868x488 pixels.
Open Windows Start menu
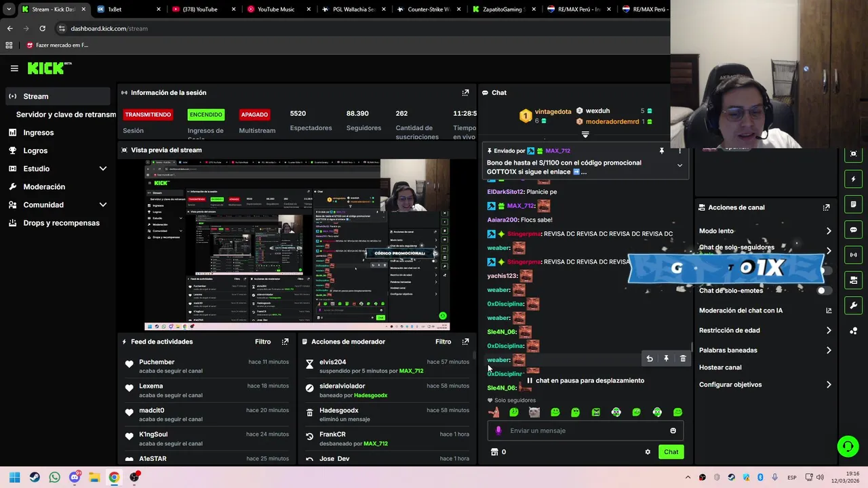(14, 477)
